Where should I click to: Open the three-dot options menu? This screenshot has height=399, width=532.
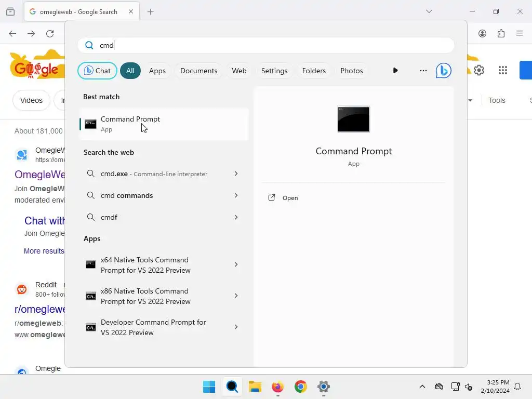pos(423,71)
